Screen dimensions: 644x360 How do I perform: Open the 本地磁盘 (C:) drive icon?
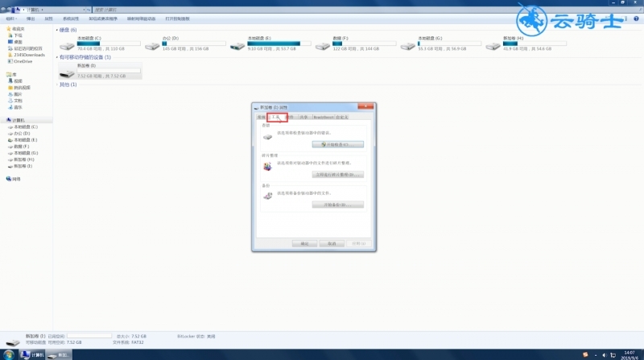67,46
